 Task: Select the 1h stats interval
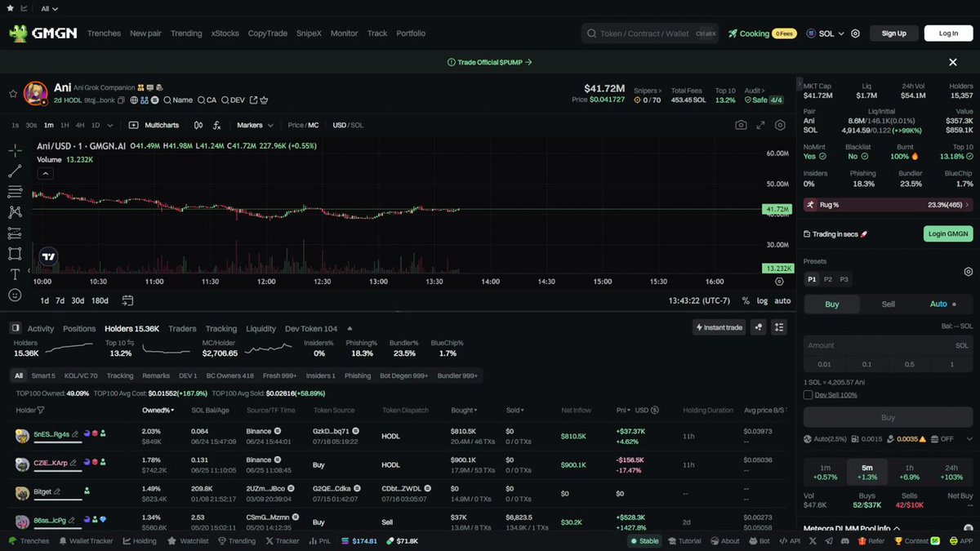(x=909, y=472)
